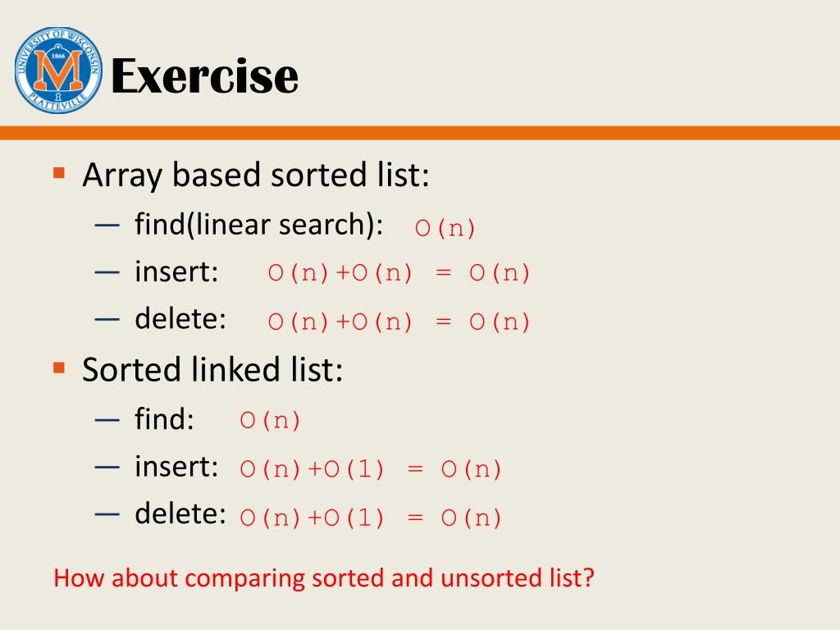Select the Array based sorted list heading
840x630 pixels.
pyautogui.click(x=256, y=176)
